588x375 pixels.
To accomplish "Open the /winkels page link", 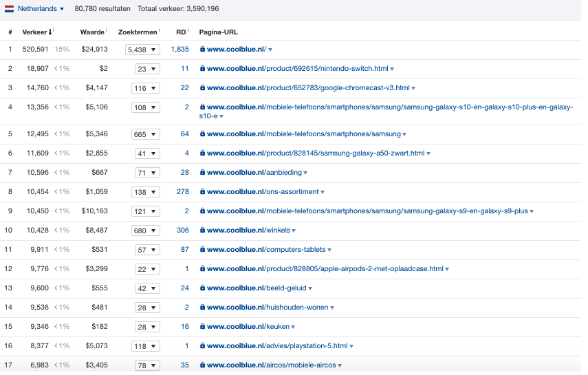I will tap(249, 230).
